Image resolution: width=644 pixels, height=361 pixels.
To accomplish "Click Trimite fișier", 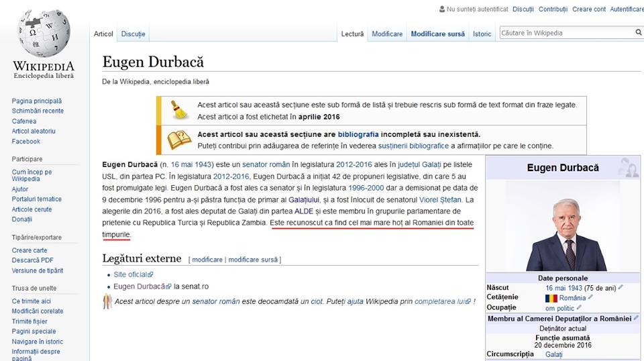I will pyautogui.click(x=29, y=321).
